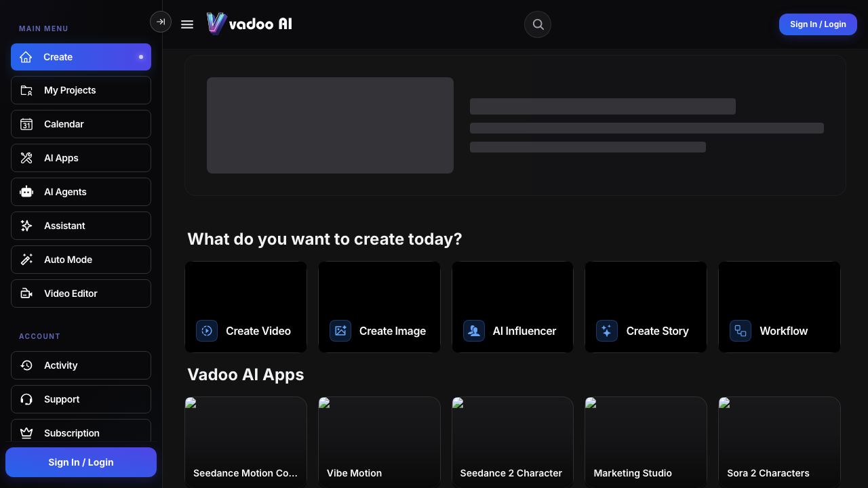The height and width of the screenshot is (488, 868).
Task: Click the crown icon beside Subscription
Action: [26, 433]
